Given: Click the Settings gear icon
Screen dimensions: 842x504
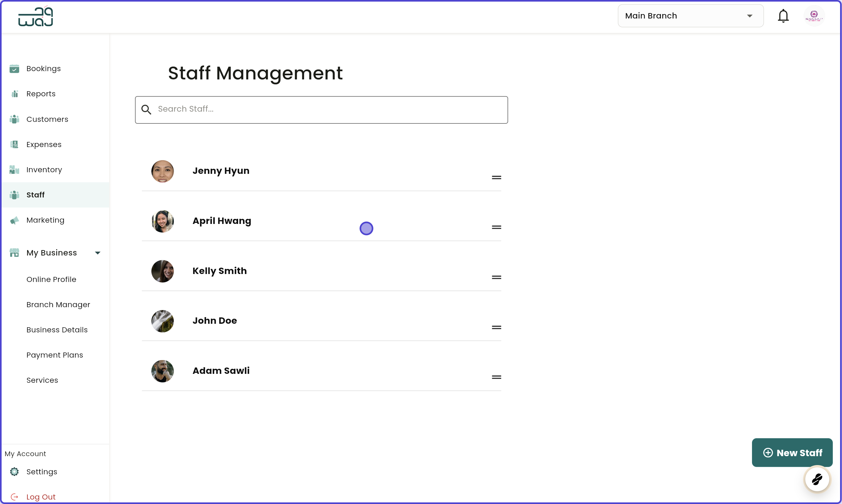Looking at the screenshot, I should click(x=14, y=472).
